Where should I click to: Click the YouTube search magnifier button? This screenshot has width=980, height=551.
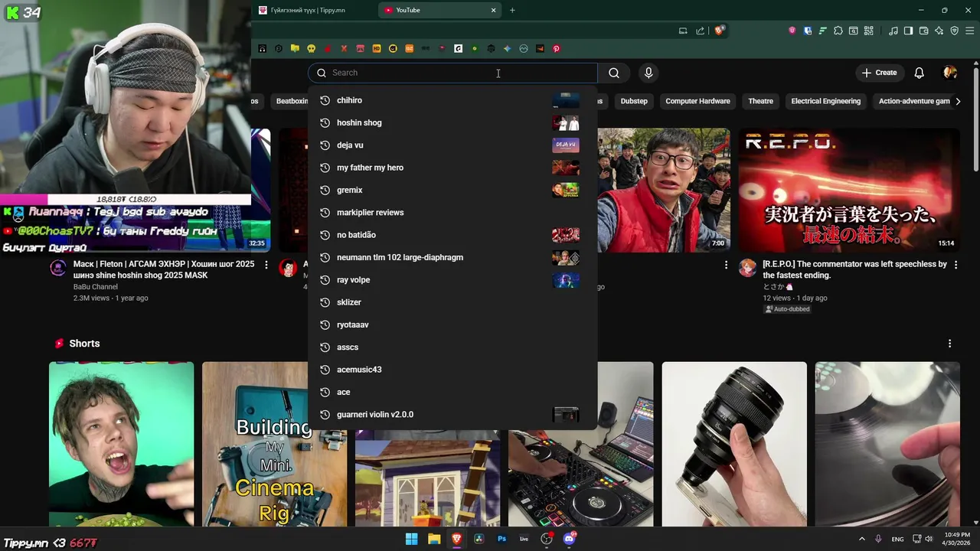(614, 73)
